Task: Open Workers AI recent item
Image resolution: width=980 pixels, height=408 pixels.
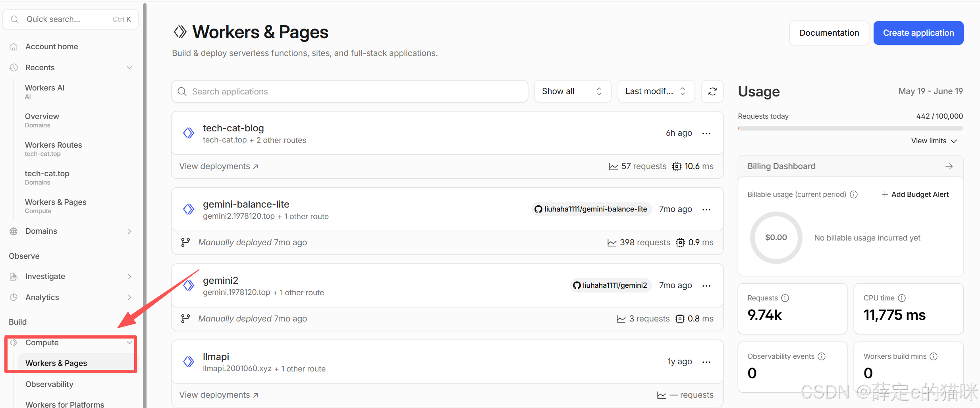Action: click(44, 91)
